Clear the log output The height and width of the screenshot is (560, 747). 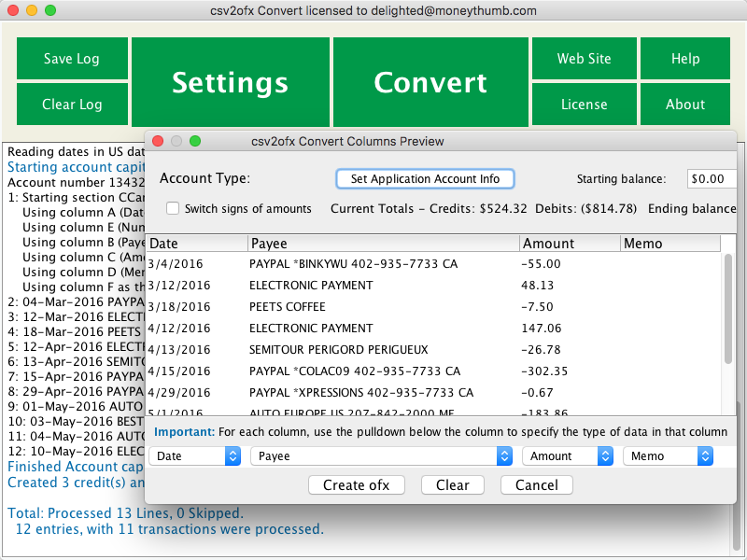72,105
